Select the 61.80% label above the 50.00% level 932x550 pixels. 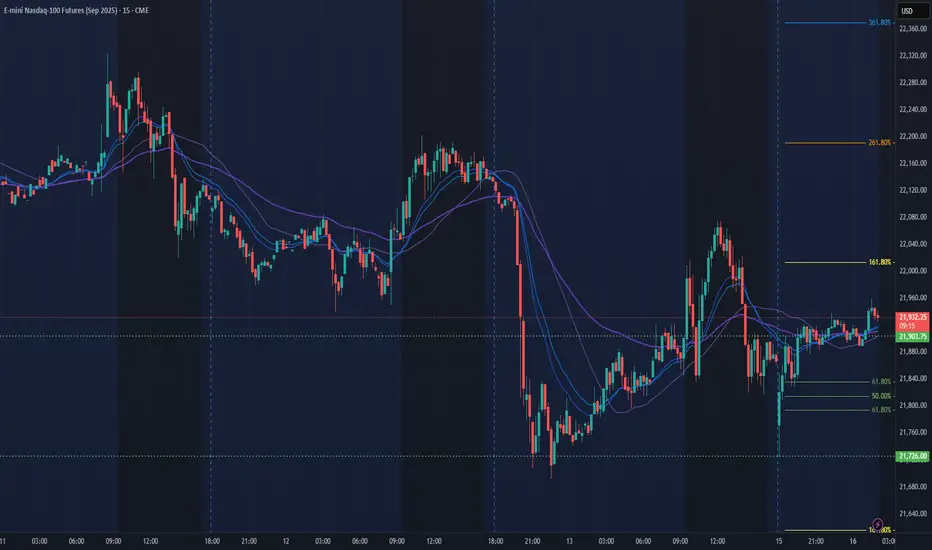(881, 382)
